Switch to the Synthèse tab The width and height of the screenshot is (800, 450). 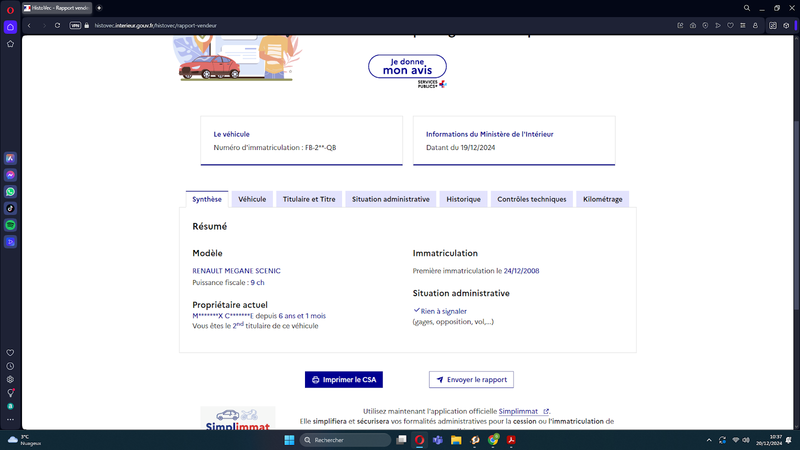207,199
